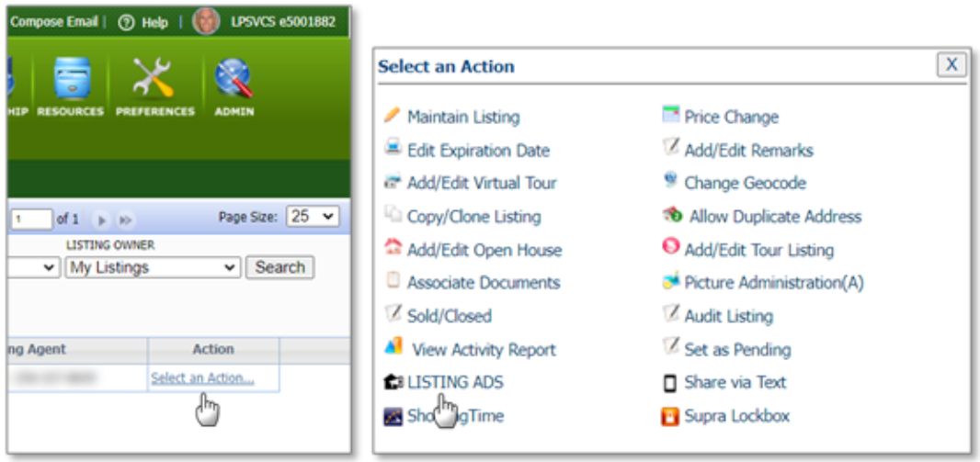Click the page number input field

[x=30, y=220]
